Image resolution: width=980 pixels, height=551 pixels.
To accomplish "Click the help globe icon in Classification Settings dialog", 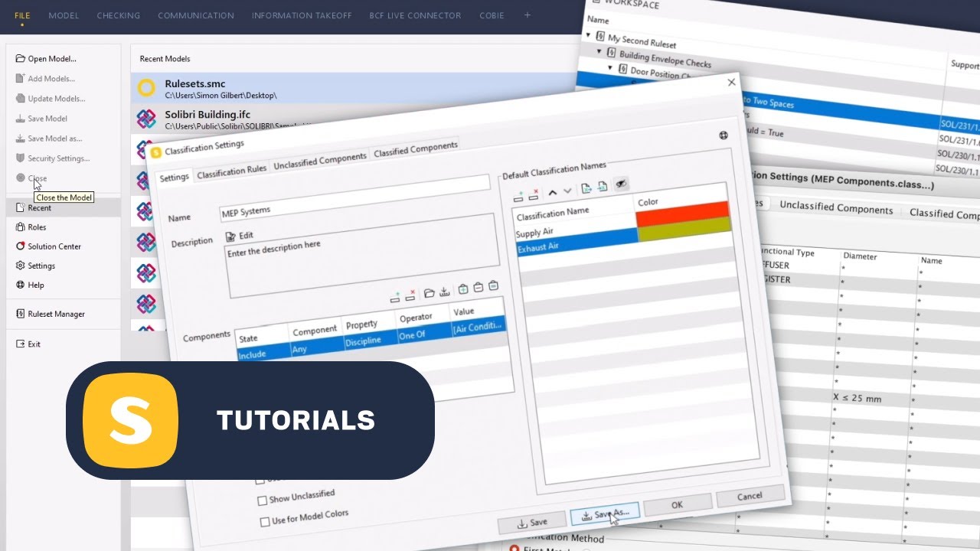I will point(723,135).
